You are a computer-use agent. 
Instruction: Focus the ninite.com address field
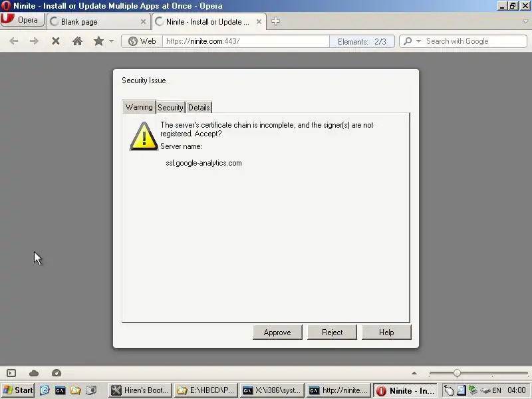(245, 41)
